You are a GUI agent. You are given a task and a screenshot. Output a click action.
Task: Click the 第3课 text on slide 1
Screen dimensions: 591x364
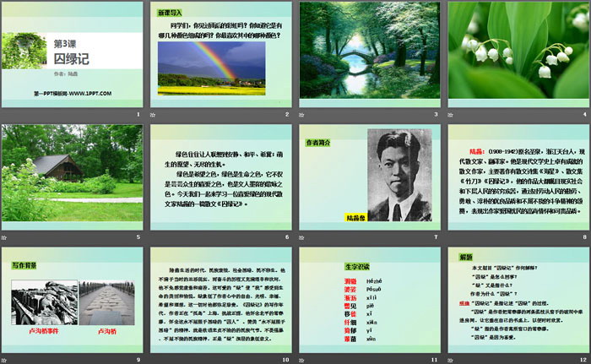pyautogui.click(x=65, y=44)
